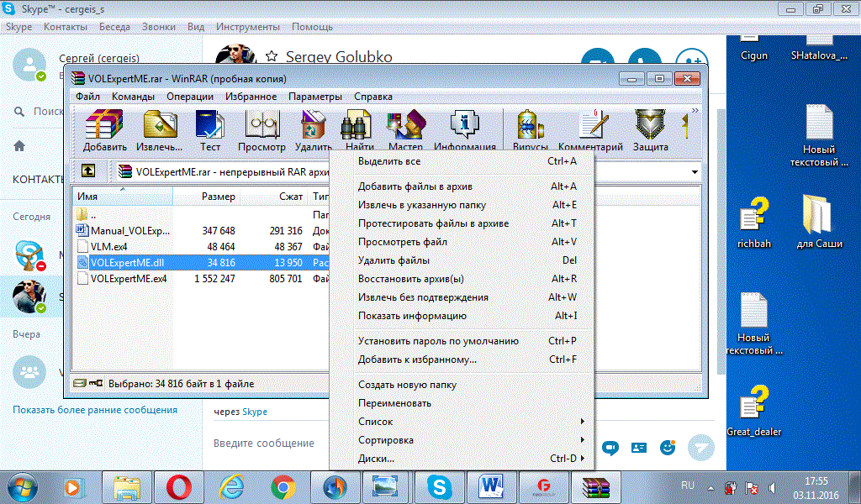
Task: Open the Команды menu in WinRAR
Action: tap(133, 97)
